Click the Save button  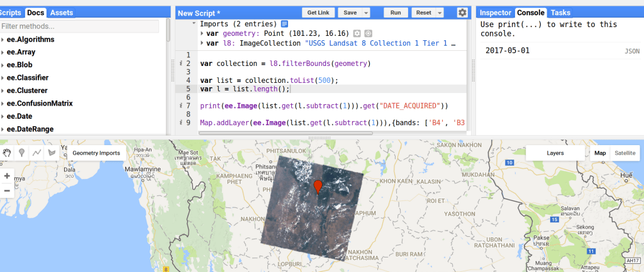[x=350, y=13]
